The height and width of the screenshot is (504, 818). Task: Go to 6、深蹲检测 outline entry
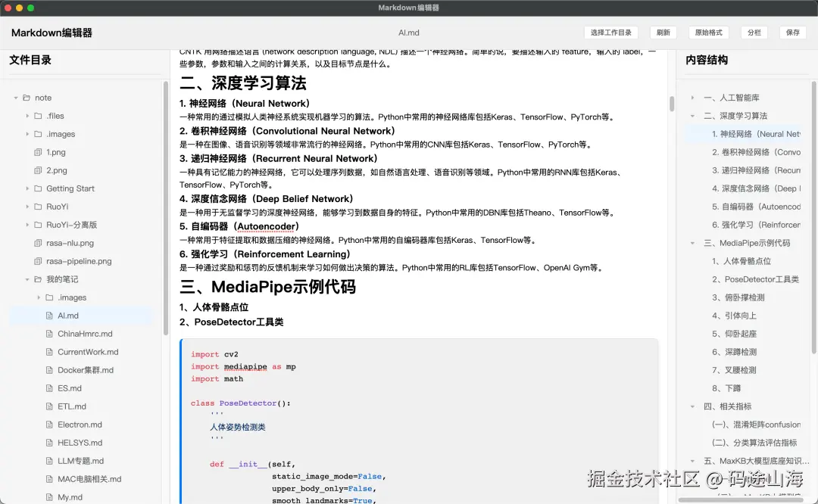[x=734, y=352]
